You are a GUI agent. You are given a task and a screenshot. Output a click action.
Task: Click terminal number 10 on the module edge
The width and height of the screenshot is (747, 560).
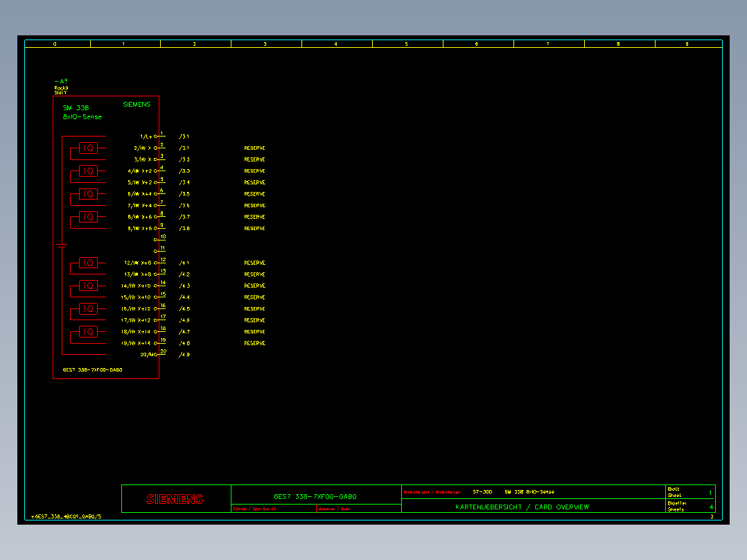coord(163,236)
